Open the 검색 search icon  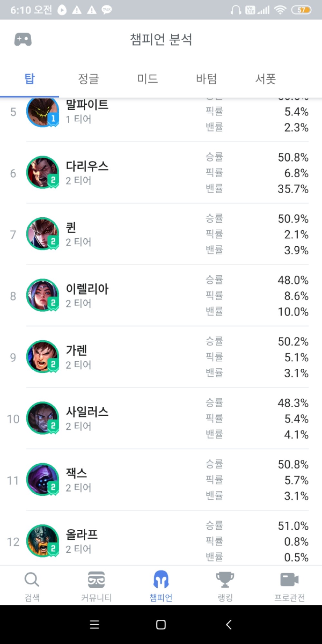point(32,580)
